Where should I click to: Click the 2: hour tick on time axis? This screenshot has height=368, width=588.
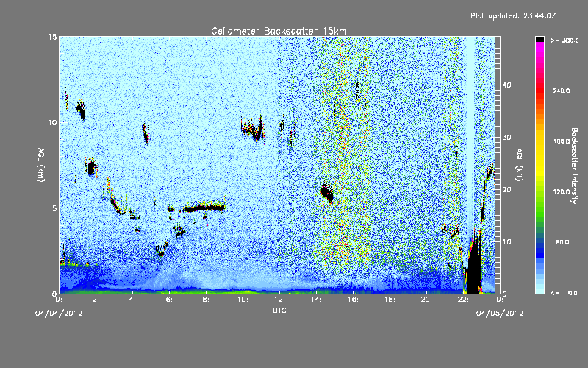tap(96, 300)
